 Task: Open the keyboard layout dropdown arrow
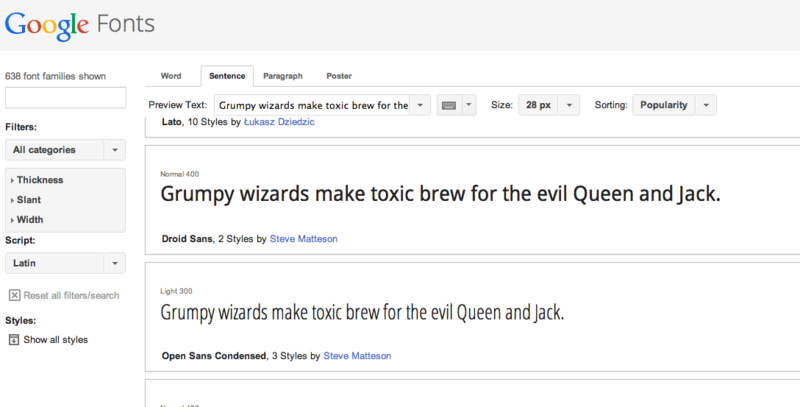469,105
